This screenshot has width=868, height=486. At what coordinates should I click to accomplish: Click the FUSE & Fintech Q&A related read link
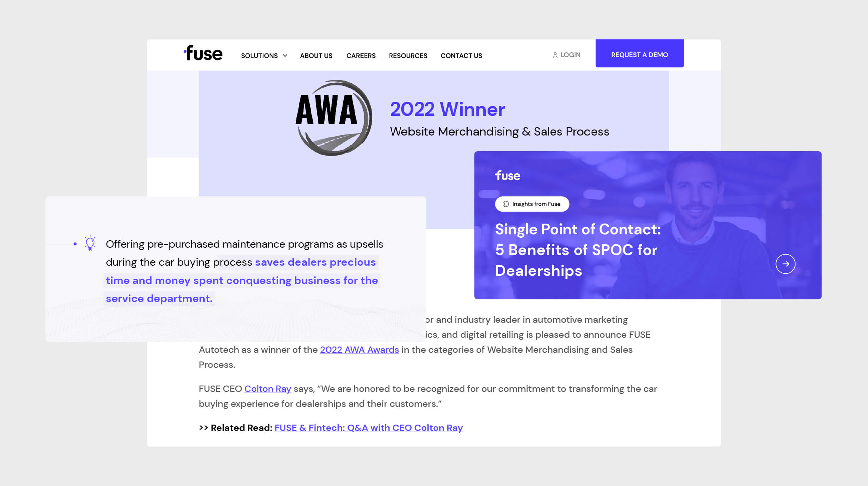pyautogui.click(x=369, y=428)
